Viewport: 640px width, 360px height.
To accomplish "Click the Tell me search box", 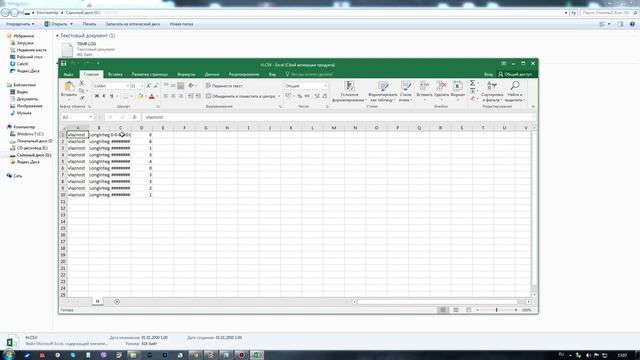I will 309,74.
